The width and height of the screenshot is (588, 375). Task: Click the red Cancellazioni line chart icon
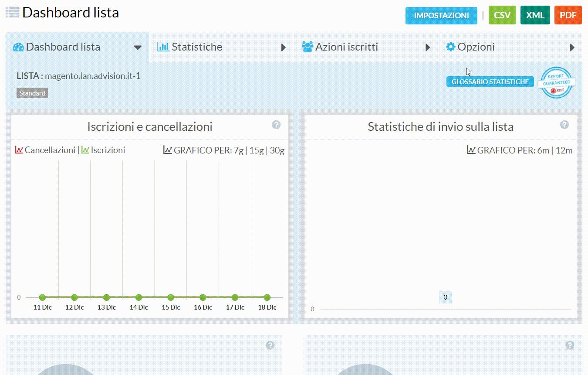coord(19,150)
